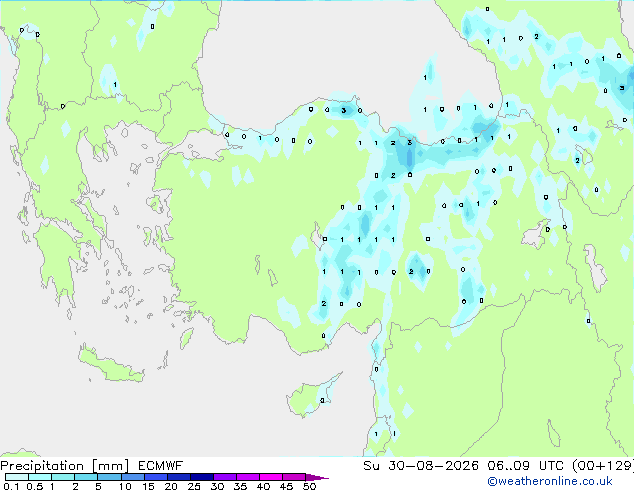Pick the bright magenta 40 to 45 swatch
The height and width of the screenshot is (490, 634).
click(271, 477)
